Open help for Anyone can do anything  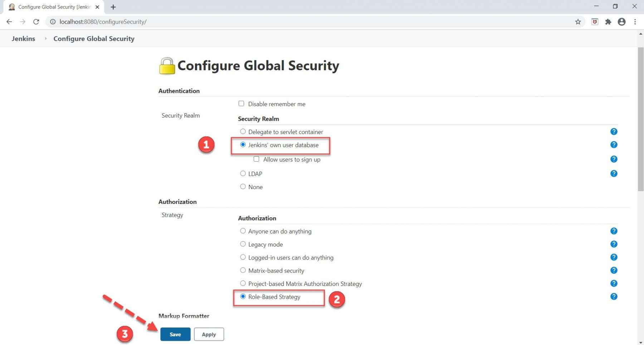point(614,231)
